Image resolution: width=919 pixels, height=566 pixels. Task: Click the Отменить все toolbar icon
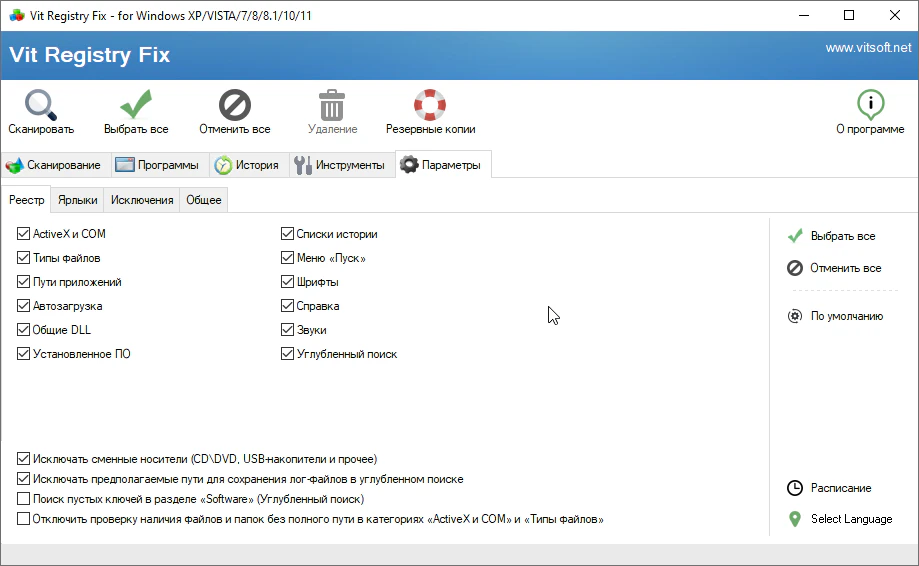point(235,105)
